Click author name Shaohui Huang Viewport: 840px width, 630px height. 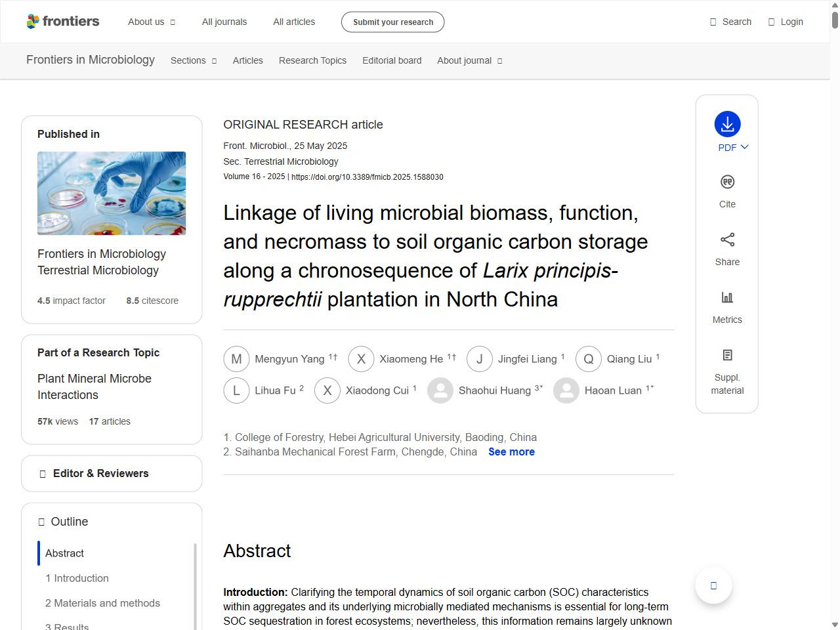pos(495,390)
